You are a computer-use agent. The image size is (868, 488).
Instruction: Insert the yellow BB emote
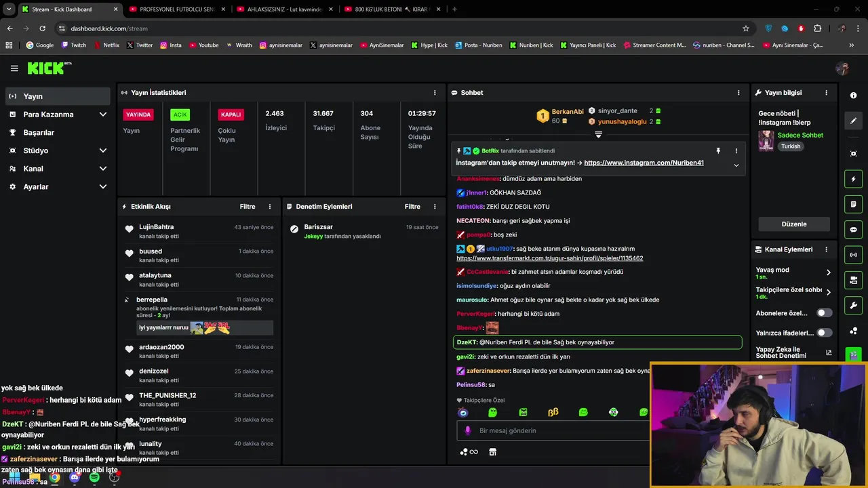pyautogui.click(x=553, y=412)
